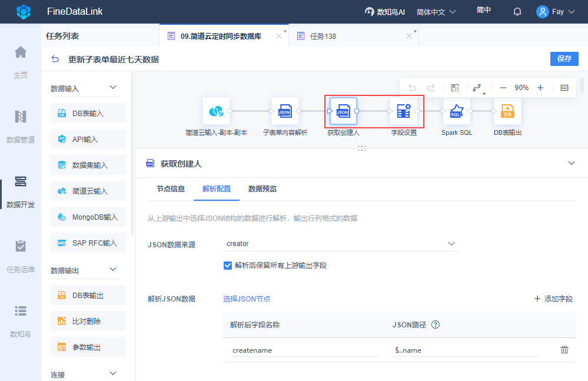
Task: Click 选择JSON节点 link
Action: [x=247, y=299]
